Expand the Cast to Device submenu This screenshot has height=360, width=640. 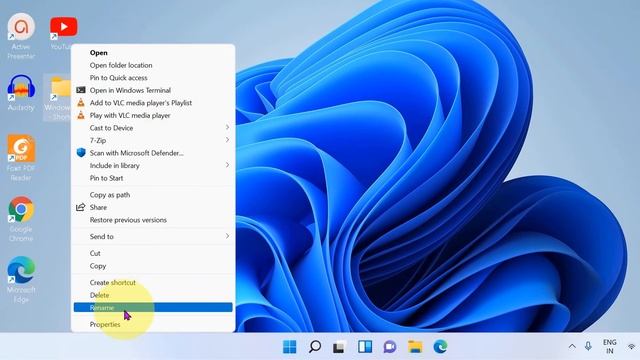[x=153, y=128]
